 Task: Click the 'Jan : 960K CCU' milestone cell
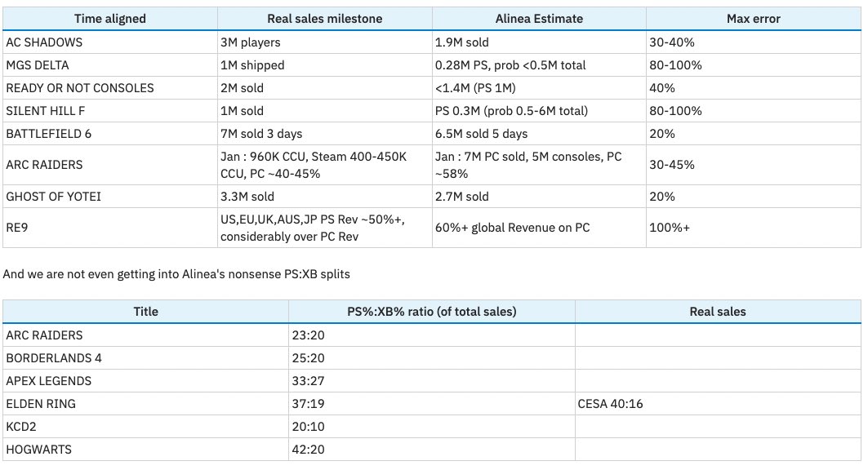pyautogui.click(x=325, y=165)
